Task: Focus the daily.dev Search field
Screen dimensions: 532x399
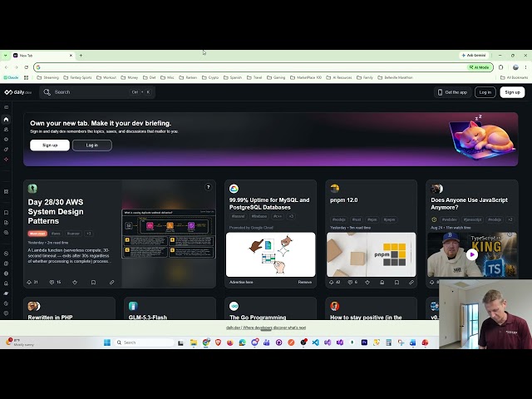Action: click(97, 92)
